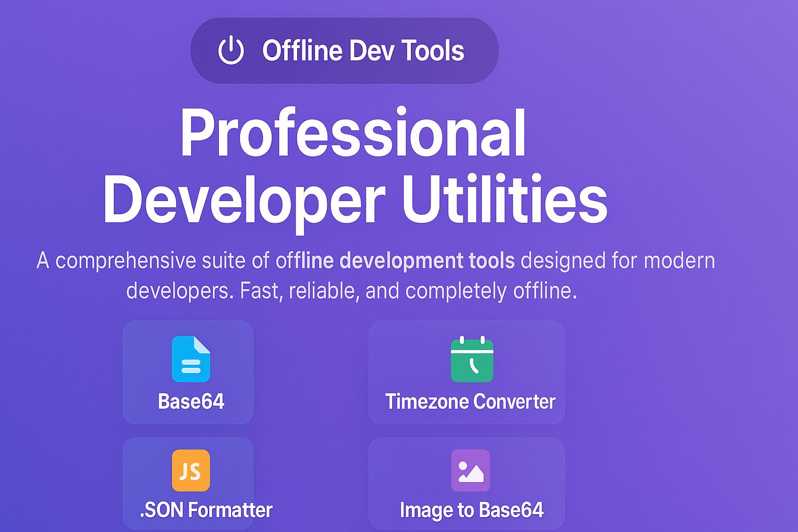Open the purple picture icon for Image to Base64
This screenshot has height=532, width=798.
(471, 470)
